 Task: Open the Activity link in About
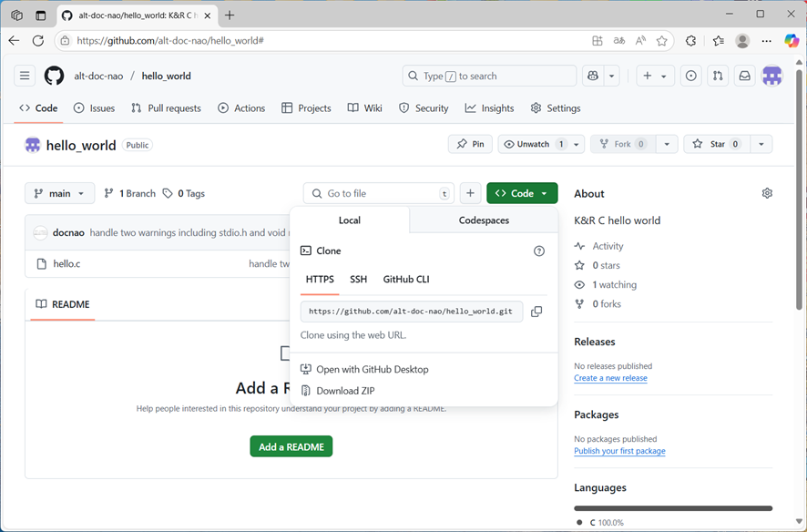(599, 247)
